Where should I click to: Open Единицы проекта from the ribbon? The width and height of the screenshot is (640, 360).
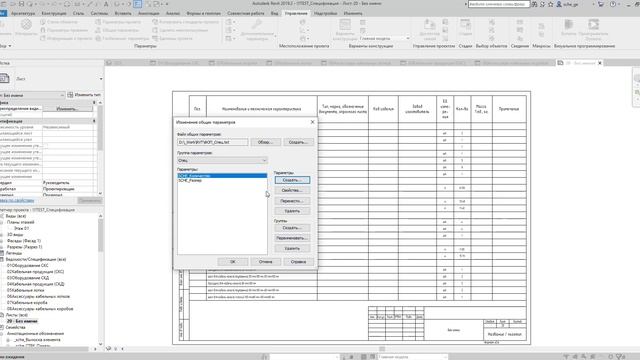point(172,38)
